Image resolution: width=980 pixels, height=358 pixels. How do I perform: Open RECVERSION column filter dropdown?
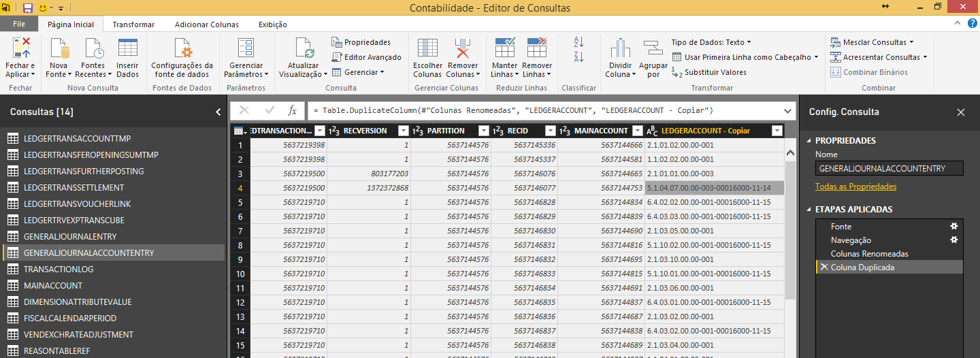point(404,131)
